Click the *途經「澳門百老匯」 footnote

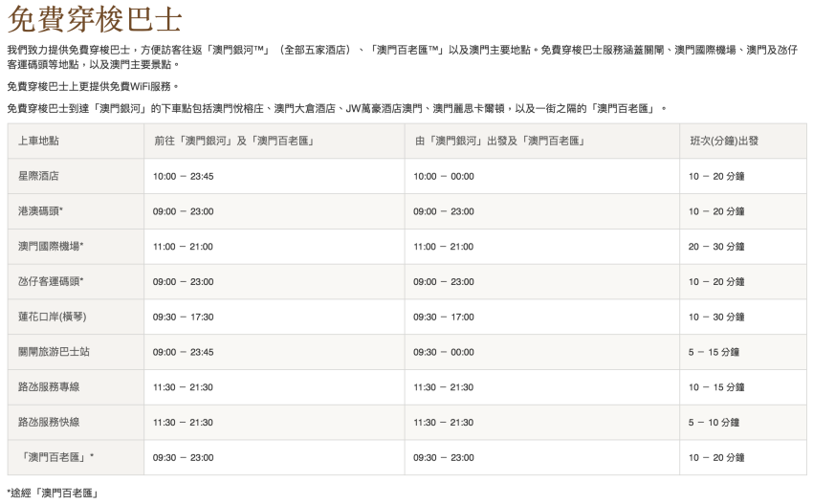pyautogui.click(x=53, y=493)
